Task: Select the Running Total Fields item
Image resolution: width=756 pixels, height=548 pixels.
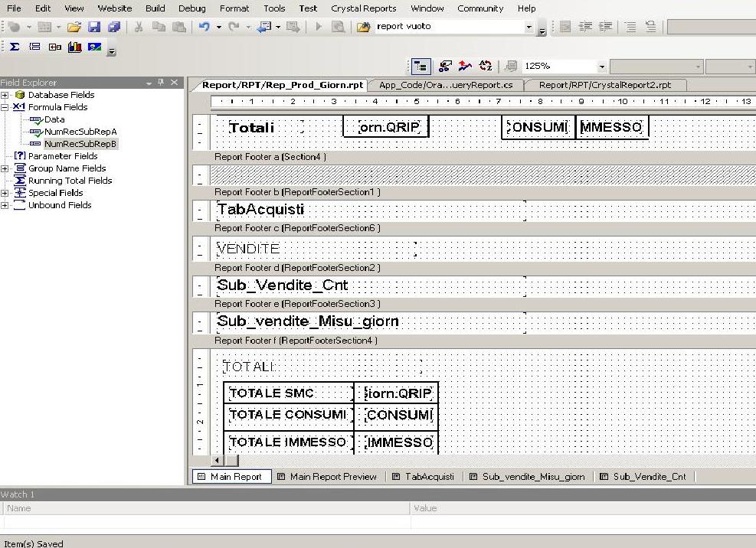Action: (70, 181)
